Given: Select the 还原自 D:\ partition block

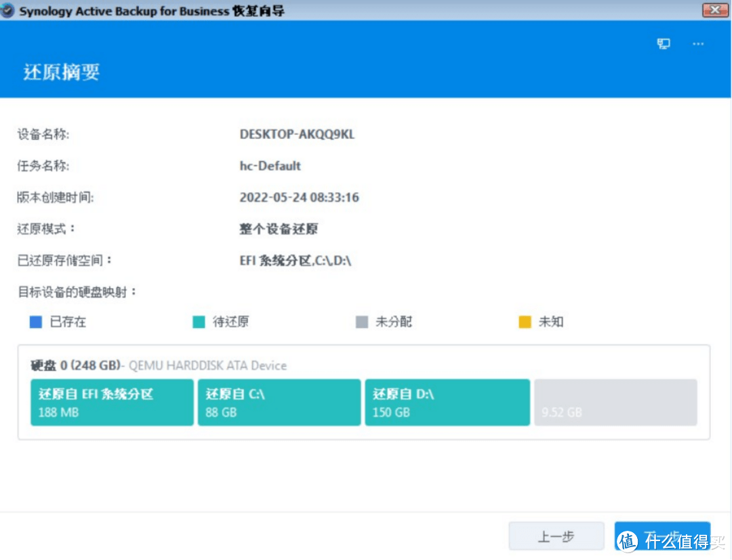Looking at the screenshot, I should click(447, 401).
